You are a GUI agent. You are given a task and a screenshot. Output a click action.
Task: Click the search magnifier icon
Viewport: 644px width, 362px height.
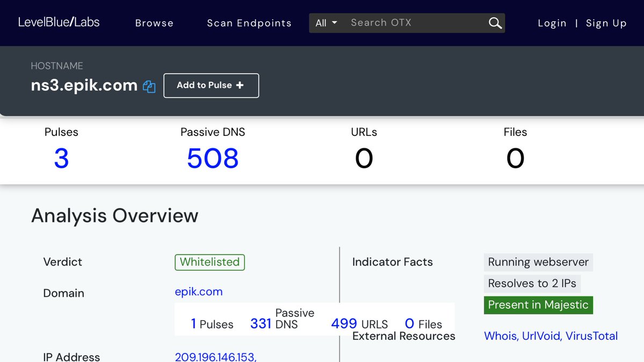(495, 23)
